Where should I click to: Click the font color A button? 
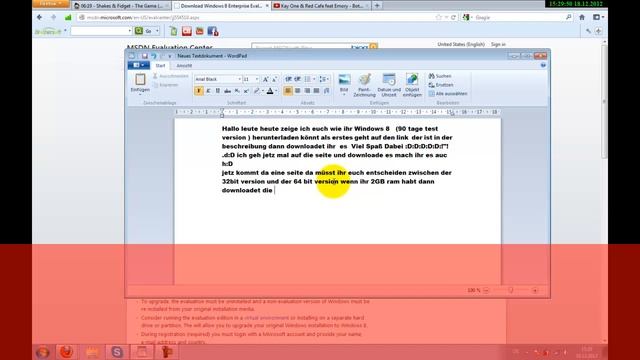tap(270, 91)
